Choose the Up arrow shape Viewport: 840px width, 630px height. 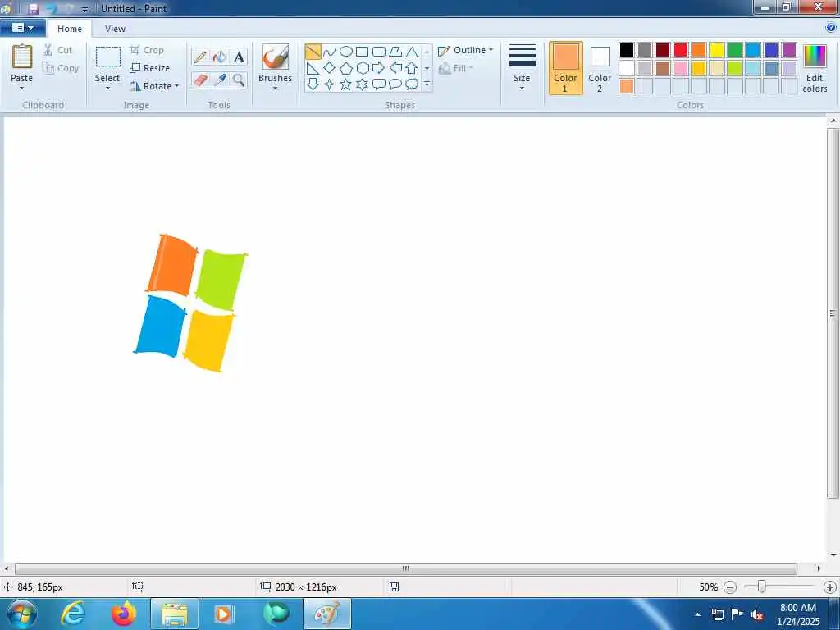(x=412, y=68)
